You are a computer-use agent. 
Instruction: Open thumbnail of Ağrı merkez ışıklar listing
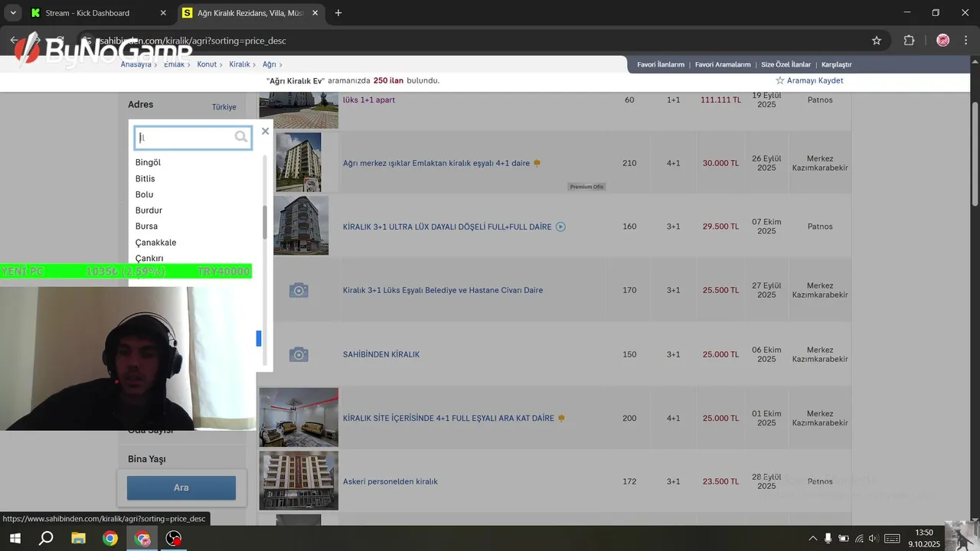298,162
